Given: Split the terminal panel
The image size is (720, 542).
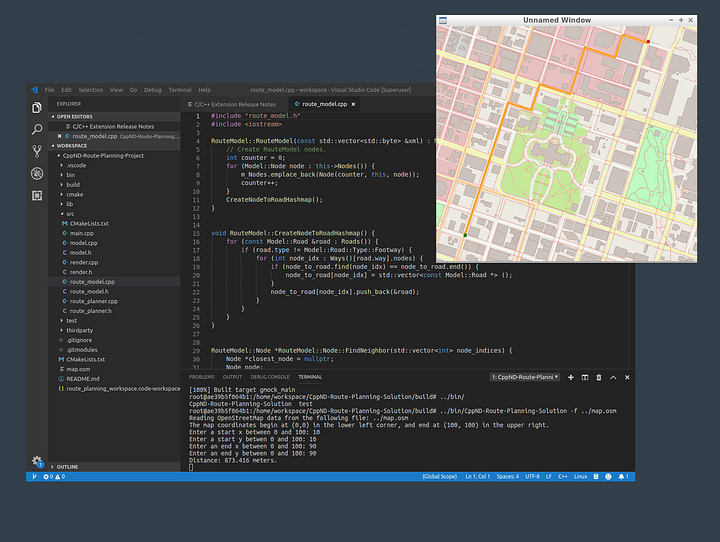Looking at the screenshot, I should [x=584, y=377].
